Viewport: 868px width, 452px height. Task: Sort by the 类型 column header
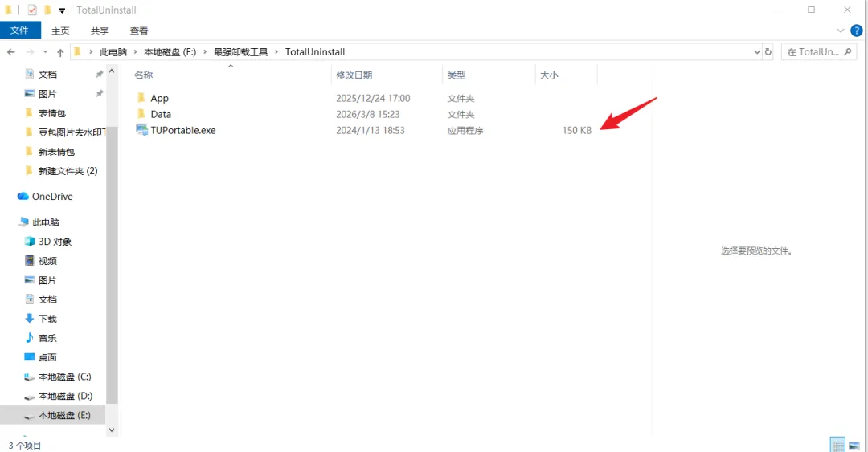[x=457, y=75]
